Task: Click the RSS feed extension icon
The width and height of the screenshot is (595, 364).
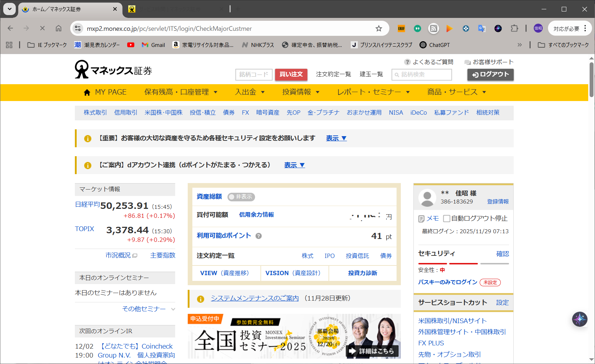Action: coord(433,29)
